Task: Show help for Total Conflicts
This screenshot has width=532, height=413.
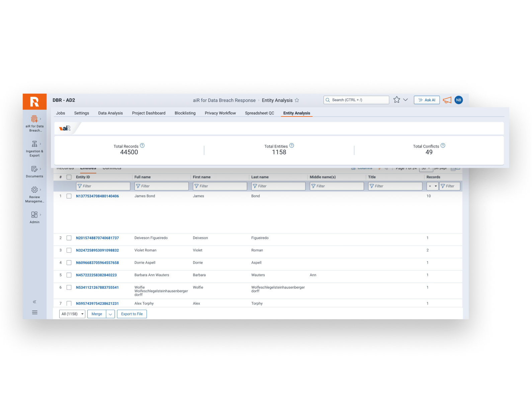Action: [443, 146]
